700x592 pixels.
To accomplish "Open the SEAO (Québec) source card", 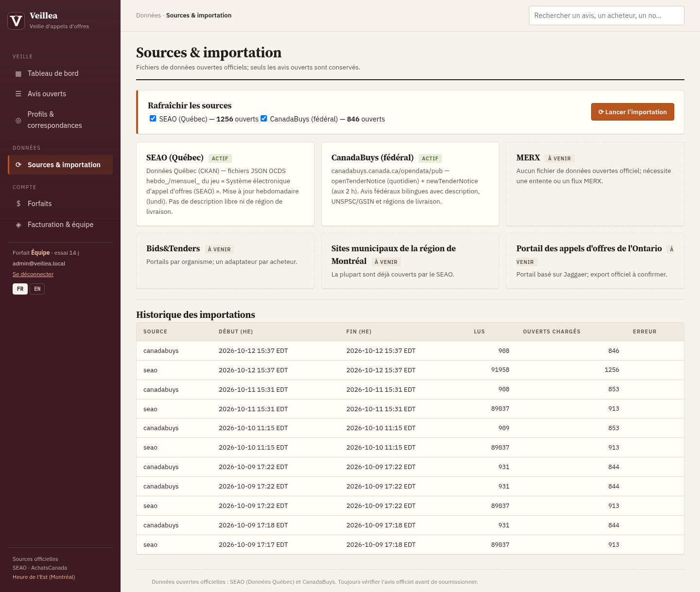I will tap(225, 184).
